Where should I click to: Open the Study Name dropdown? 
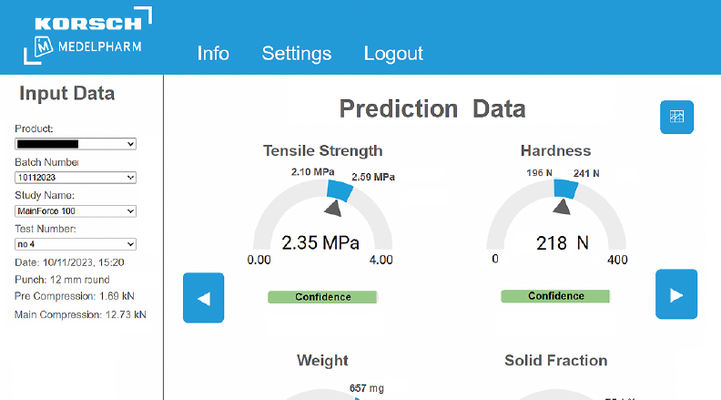click(x=75, y=211)
